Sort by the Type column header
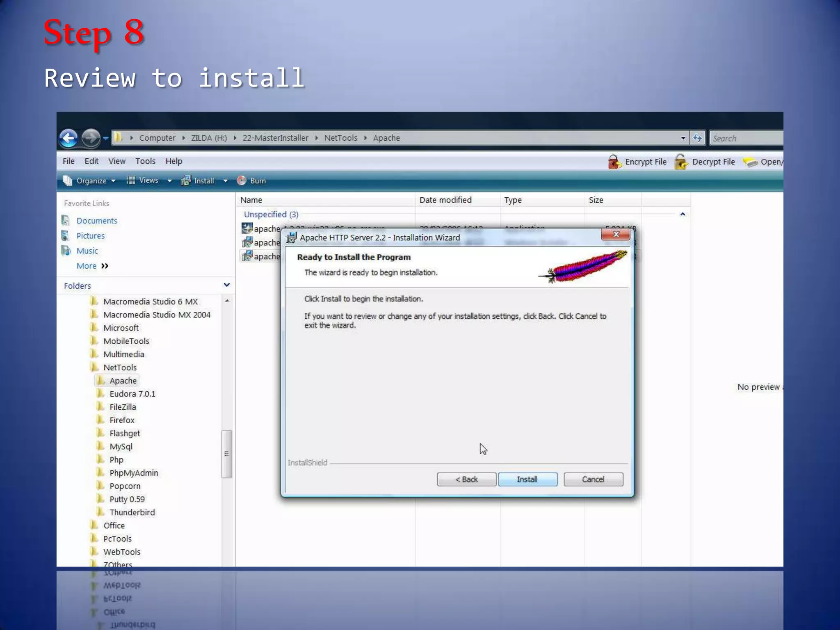This screenshot has width=840, height=630. pos(542,200)
